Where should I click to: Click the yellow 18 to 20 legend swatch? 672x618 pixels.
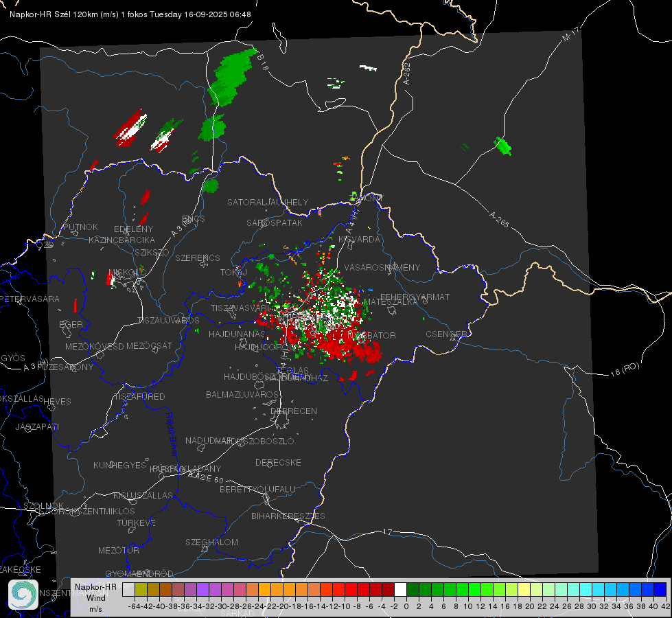point(524,589)
